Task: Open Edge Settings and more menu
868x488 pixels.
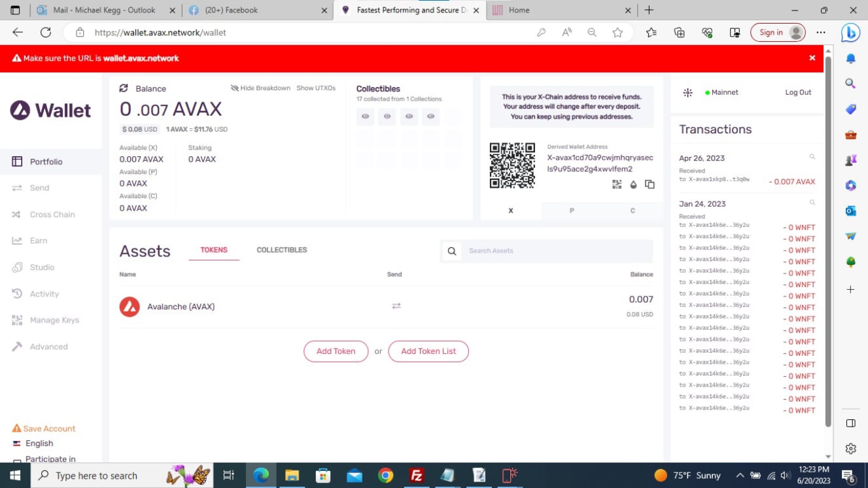Action: click(x=821, y=33)
